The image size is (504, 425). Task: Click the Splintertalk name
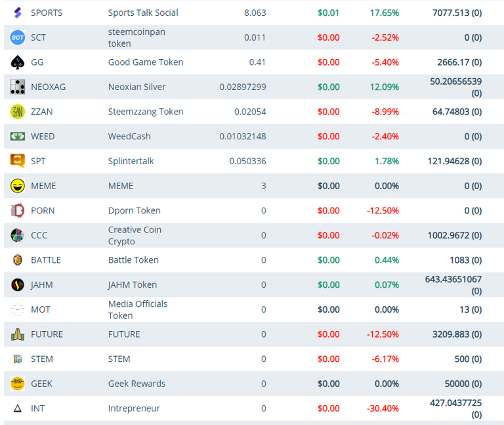pyautogui.click(x=131, y=161)
